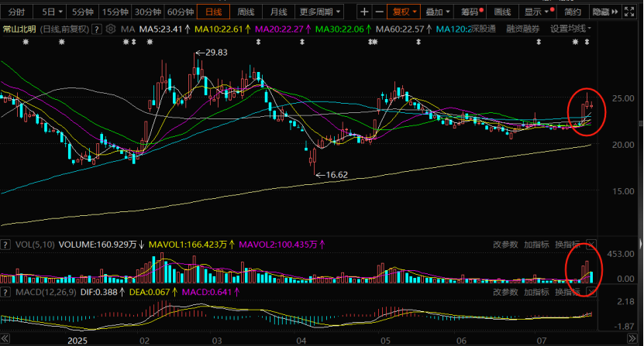Click the 25.00 price axis label
644x346 pixels.
click(x=623, y=98)
